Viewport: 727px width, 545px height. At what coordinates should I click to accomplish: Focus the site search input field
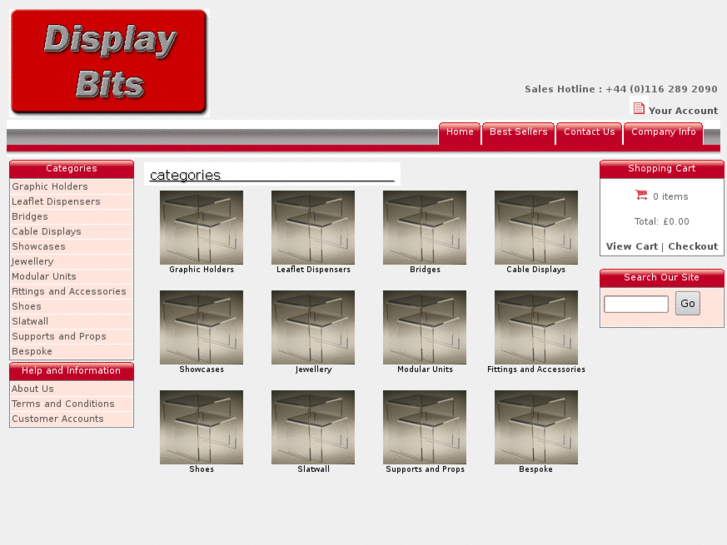[x=636, y=304]
